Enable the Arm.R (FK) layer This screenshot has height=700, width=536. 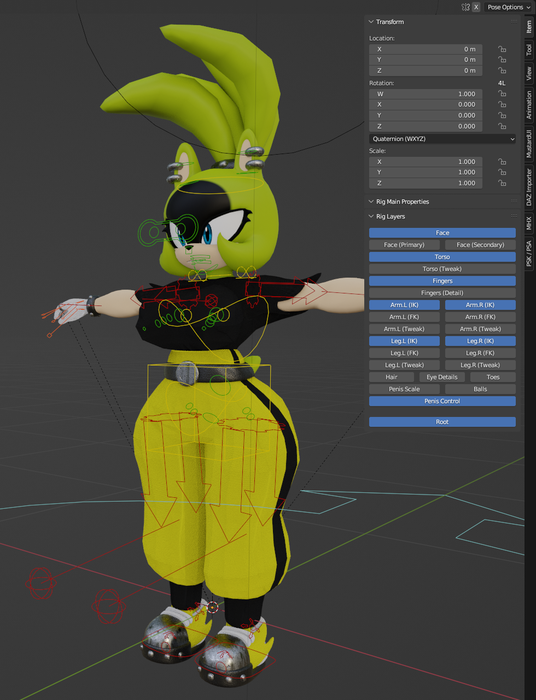(x=480, y=317)
